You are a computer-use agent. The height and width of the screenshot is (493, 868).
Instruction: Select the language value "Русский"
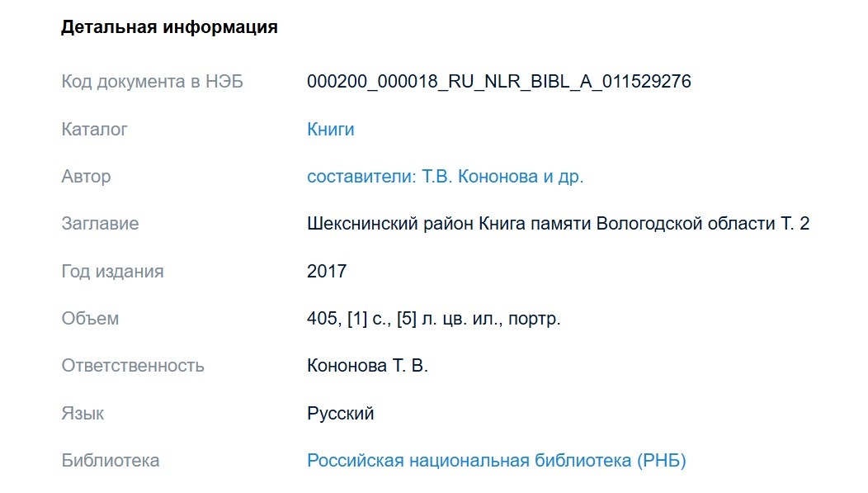pyautogui.click(x=340, y=413)
